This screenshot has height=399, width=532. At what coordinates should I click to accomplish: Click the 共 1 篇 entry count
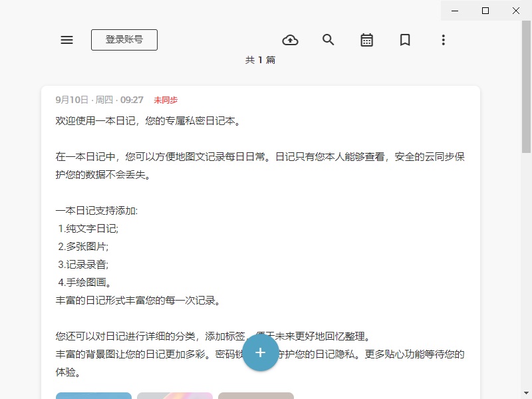coord(260,60)
